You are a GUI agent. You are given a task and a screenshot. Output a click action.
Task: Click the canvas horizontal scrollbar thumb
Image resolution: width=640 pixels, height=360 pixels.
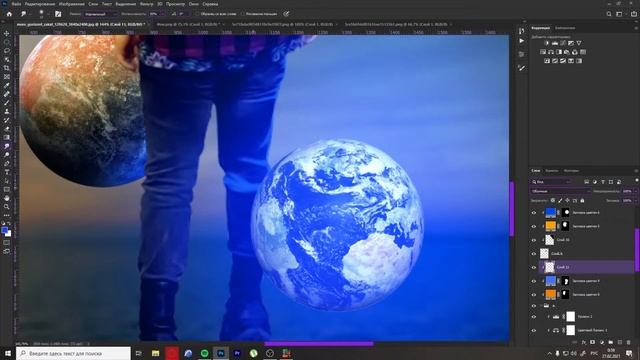319,344
